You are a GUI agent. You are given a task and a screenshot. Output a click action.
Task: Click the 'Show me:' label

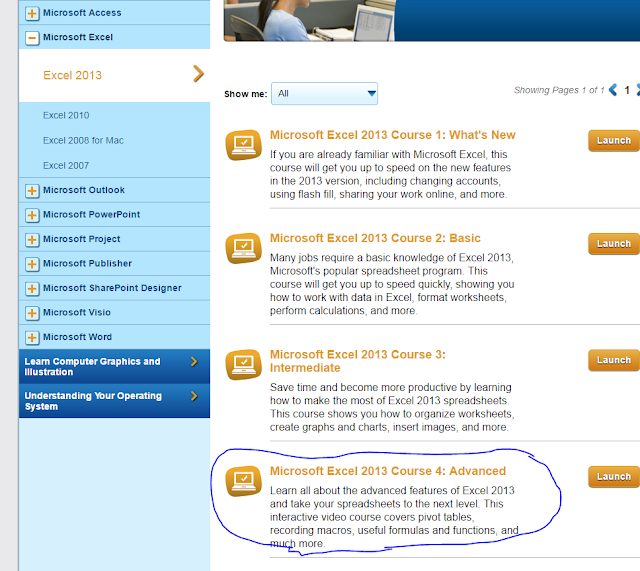[x=246, y=94]
